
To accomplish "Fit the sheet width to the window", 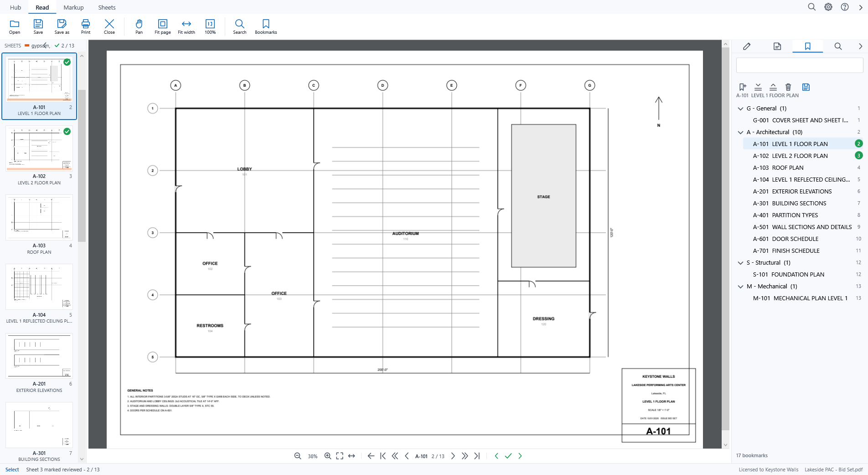I will [x=186, y=26].
